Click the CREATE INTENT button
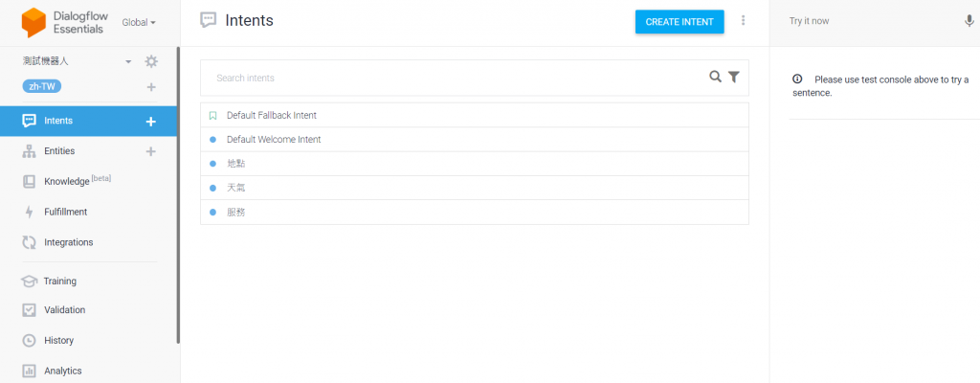 679,22
